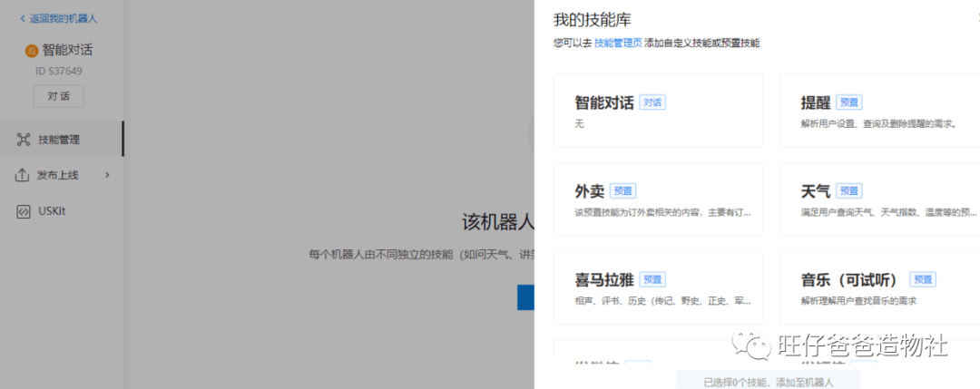Image resolution: width=980 pixels, height=389 pixels.
Task: Expand 发布上线 submenu chevron
Action: (x=107, y=175)
